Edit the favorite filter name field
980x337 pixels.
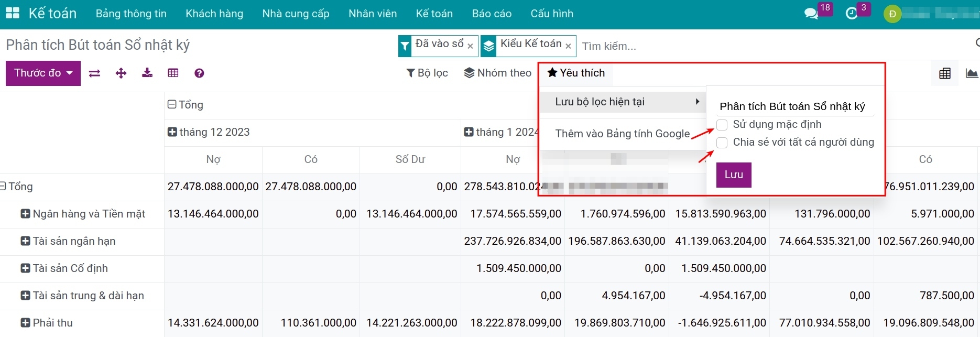coord(794,107)
